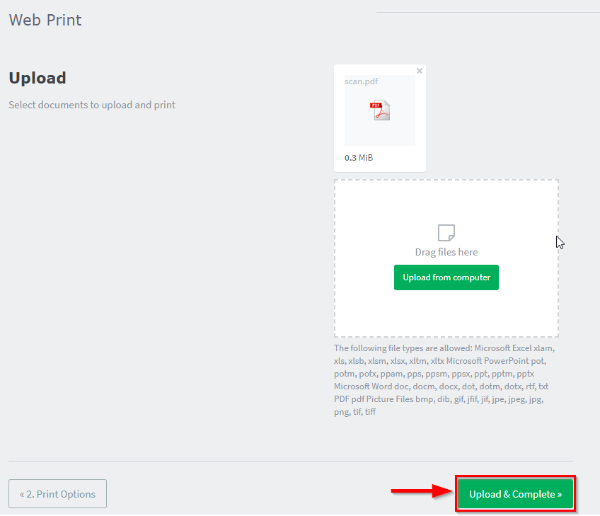Click the Drag files here label
Screen dimensions: 600x516
pyautogui.click(x=446, y=252)
